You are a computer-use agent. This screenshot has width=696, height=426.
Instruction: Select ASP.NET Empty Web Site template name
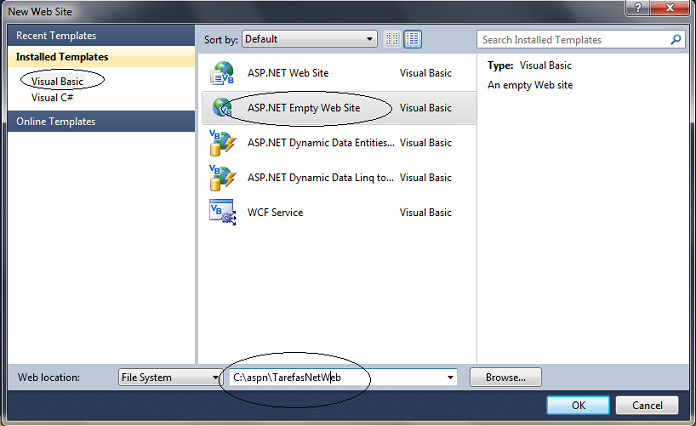(x=304, y=108)
